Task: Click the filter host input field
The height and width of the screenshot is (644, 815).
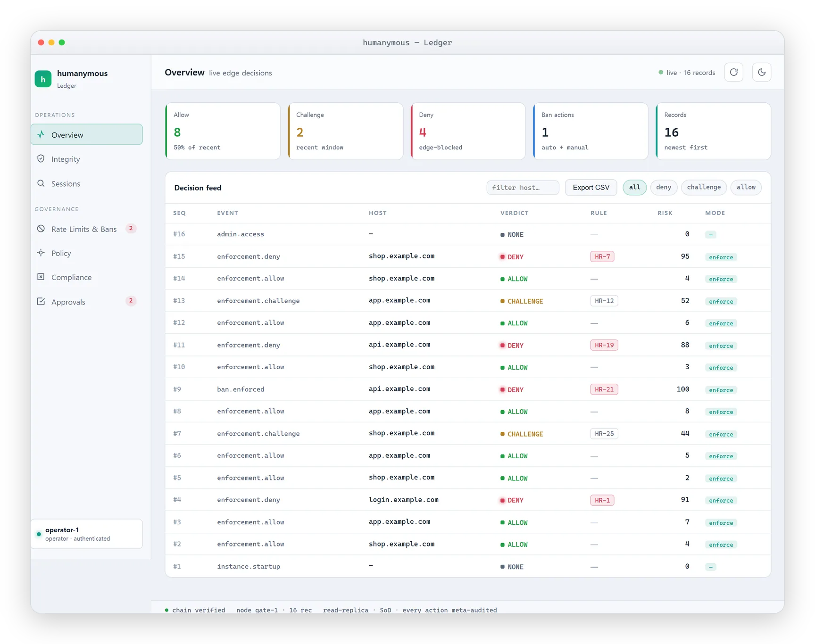Action: pyautogui.click(x=523, y=187)
